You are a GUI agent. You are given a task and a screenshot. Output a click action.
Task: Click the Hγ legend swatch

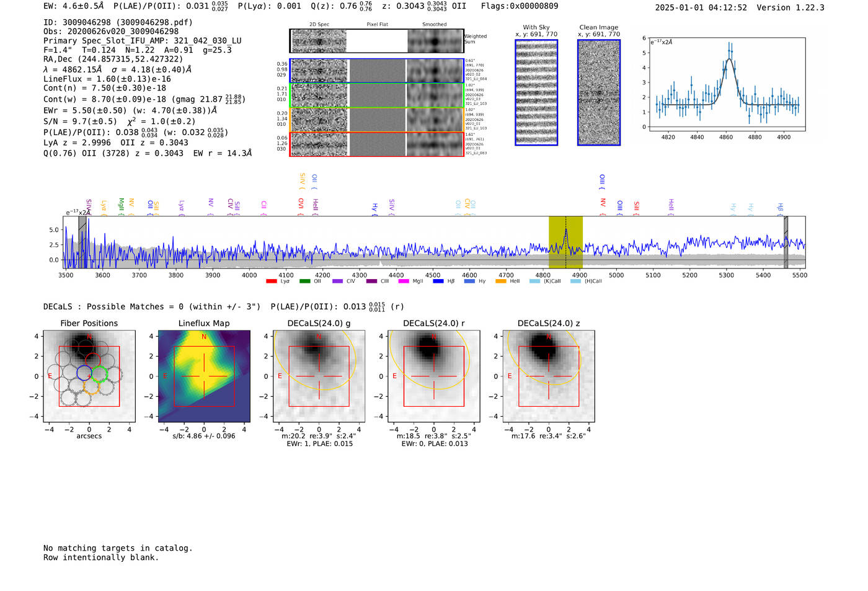click(x=469, y=281)
